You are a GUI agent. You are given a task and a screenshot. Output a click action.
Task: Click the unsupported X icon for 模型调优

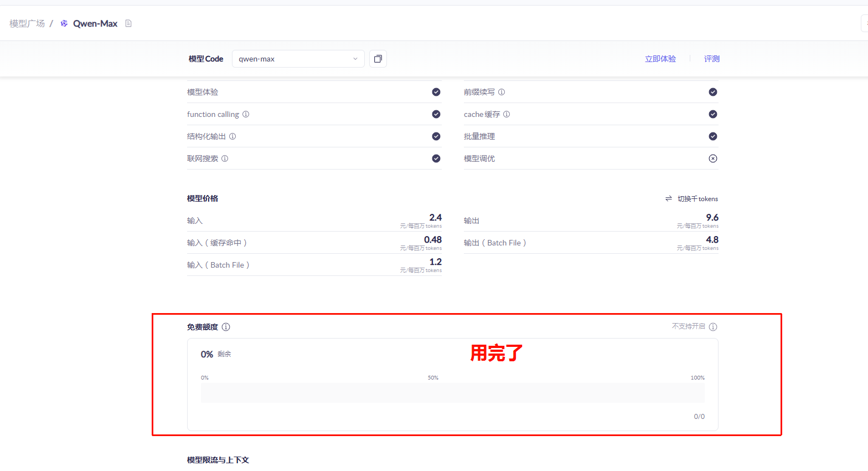pyautogui.click(x=713, y=158)
